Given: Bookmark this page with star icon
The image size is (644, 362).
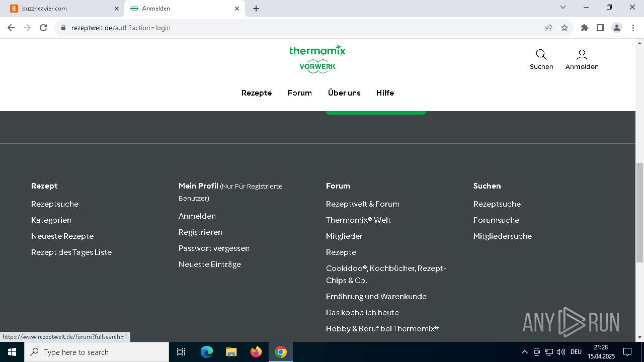Looking at the screenshot, I should [x=565, y=28].
